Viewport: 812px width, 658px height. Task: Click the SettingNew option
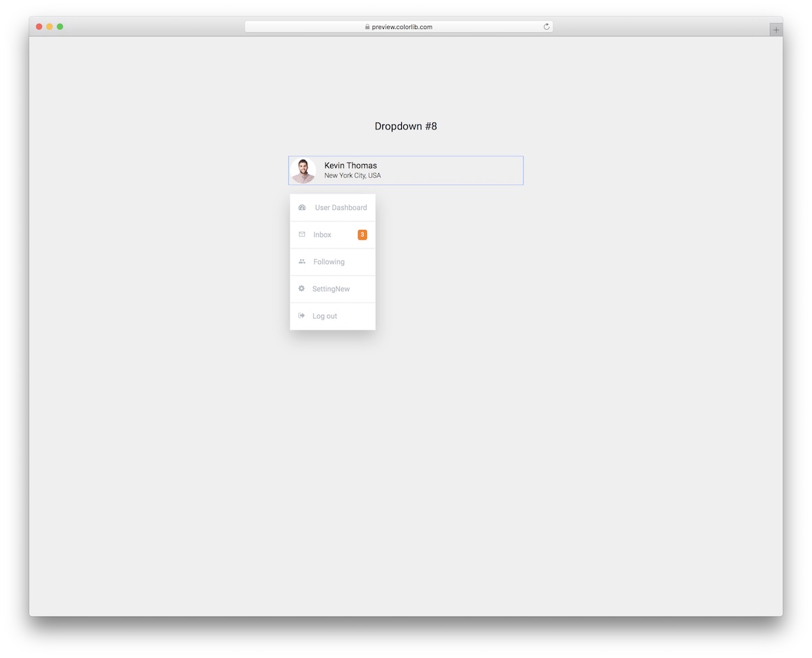coord(331,288)
